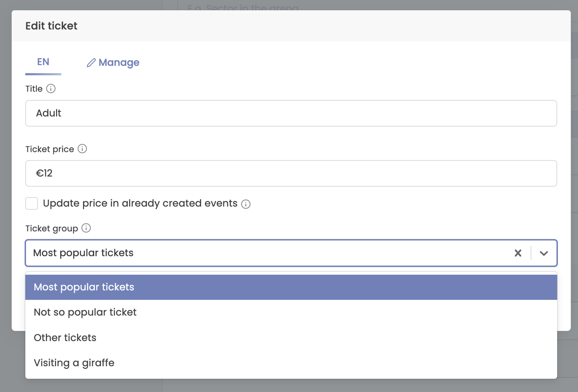Select 'Not so popular ticket' from the dropdown

tap(85, 312)
